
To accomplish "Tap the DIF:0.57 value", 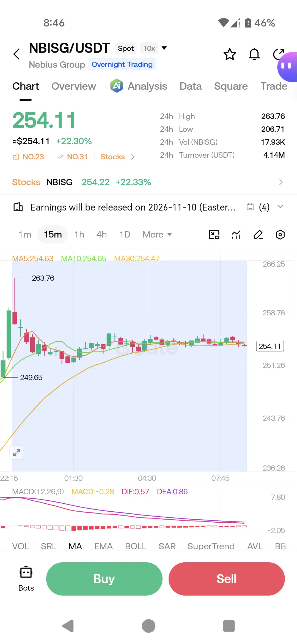I will coord(135,492).
